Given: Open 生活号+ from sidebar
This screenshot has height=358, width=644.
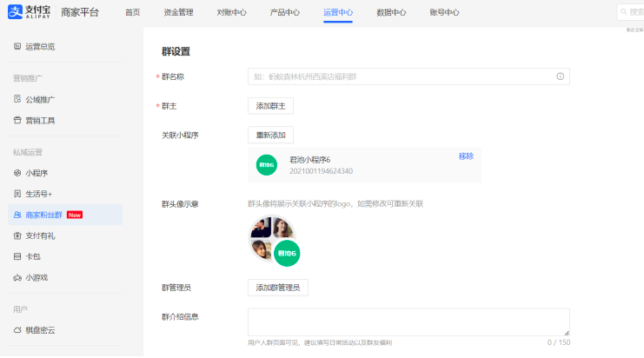Looking at the screenshot, I should [x=39, y=194].
